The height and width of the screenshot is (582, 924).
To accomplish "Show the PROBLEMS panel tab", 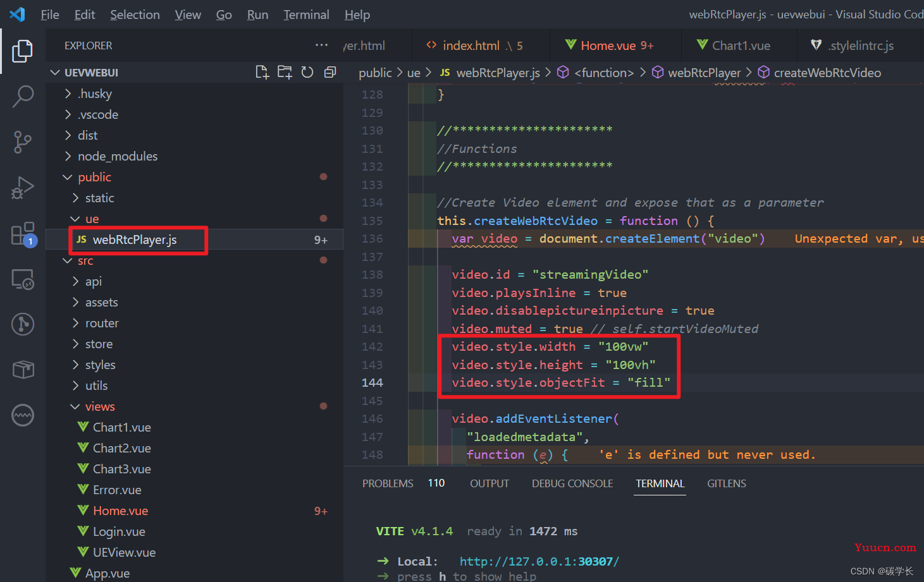I will pos(388,483).
